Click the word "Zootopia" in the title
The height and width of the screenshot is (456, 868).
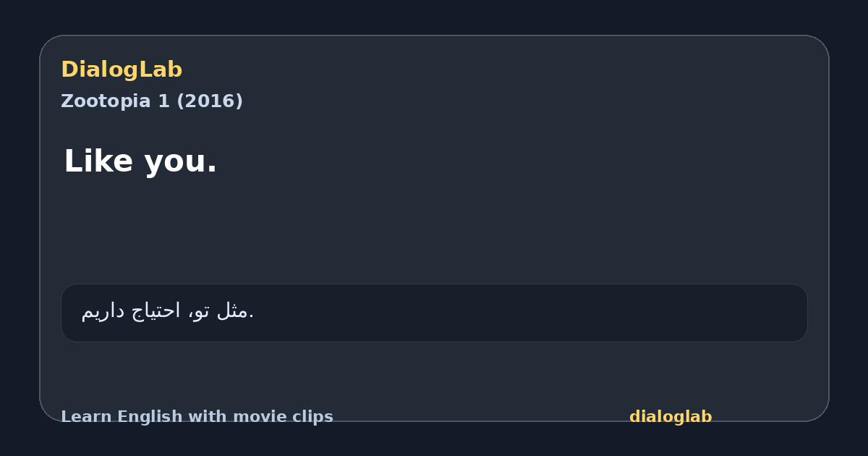pos(106,101)
